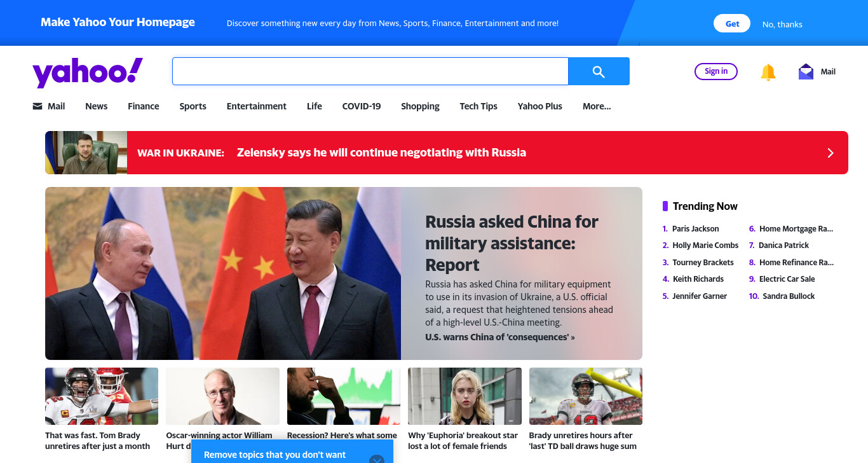Open the Finance navigation tab
The width and height of the screenshot is (868, 463).
click(x=144, y=106)
